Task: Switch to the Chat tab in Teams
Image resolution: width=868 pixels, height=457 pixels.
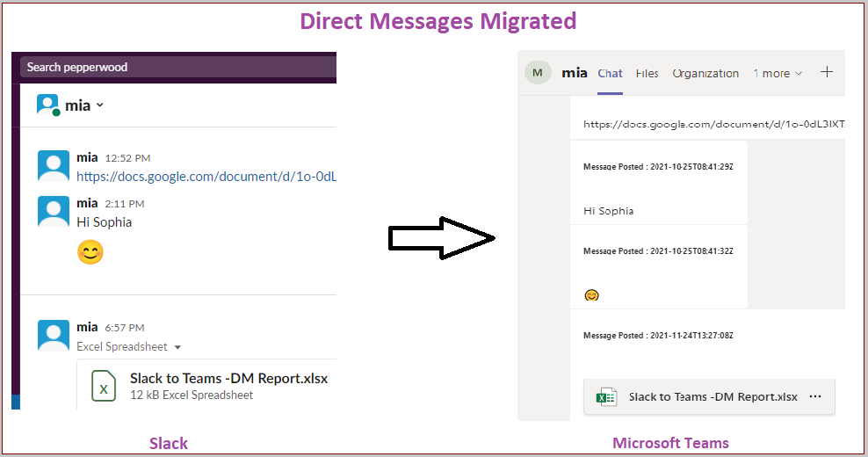Action: [x=610, y=74]
